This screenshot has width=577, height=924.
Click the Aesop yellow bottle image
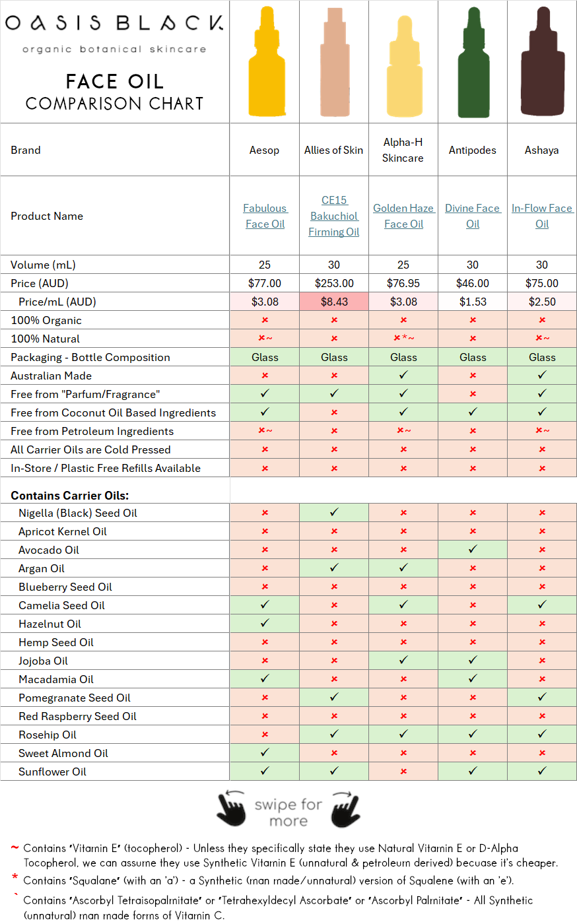click(x=267, y=61)
